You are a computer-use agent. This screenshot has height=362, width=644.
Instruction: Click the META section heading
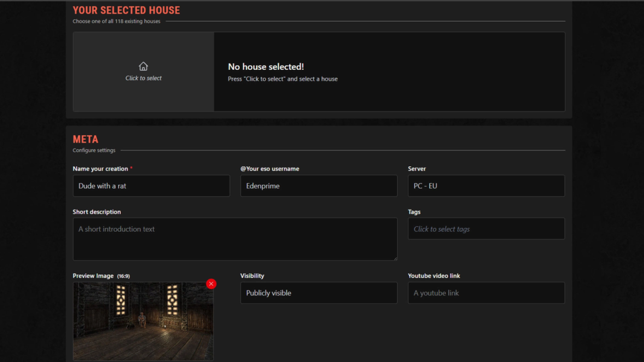pos(85,139)
